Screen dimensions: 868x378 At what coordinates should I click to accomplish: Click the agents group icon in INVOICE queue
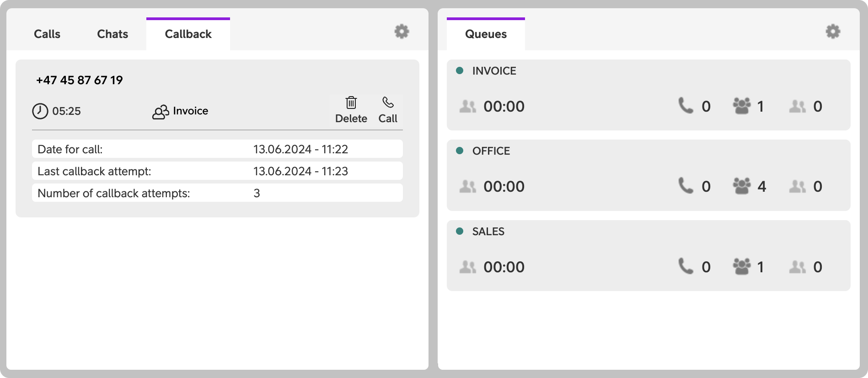coord(742,106)
